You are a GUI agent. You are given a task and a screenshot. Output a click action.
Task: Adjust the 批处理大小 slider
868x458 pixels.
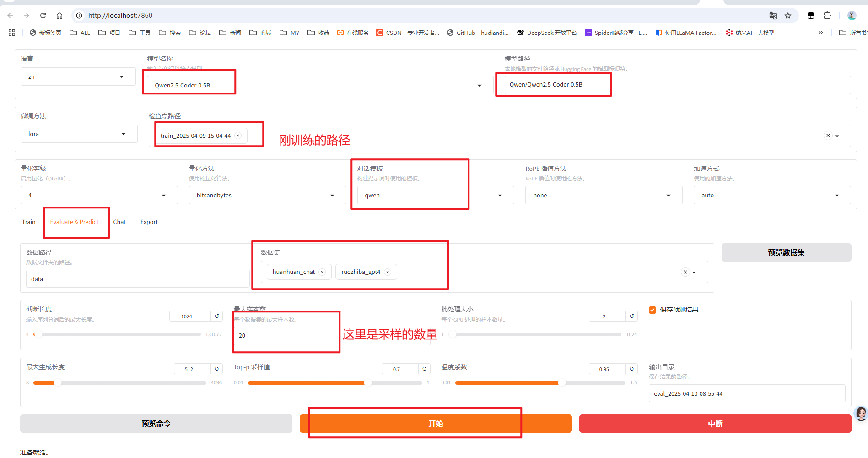pos(535,334)
